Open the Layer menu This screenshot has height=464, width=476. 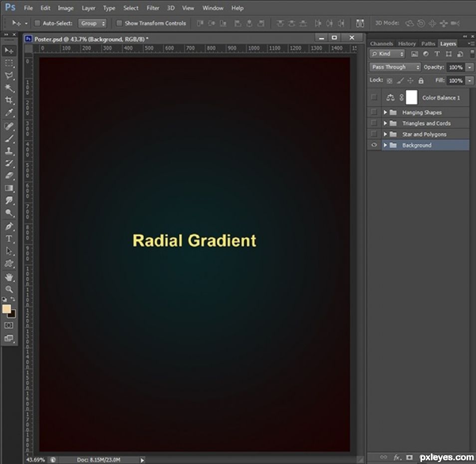coord(88,8)
